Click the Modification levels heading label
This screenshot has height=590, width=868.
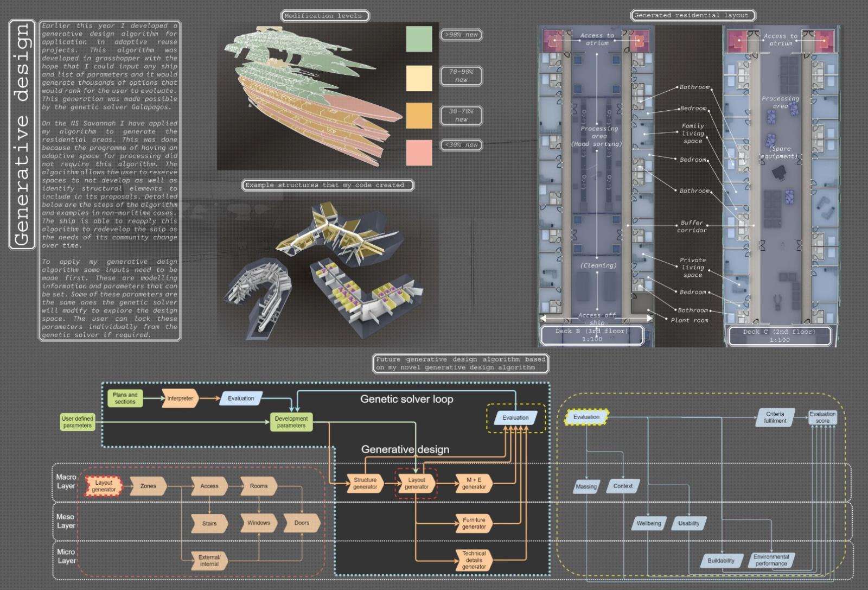tap(324, 16)
